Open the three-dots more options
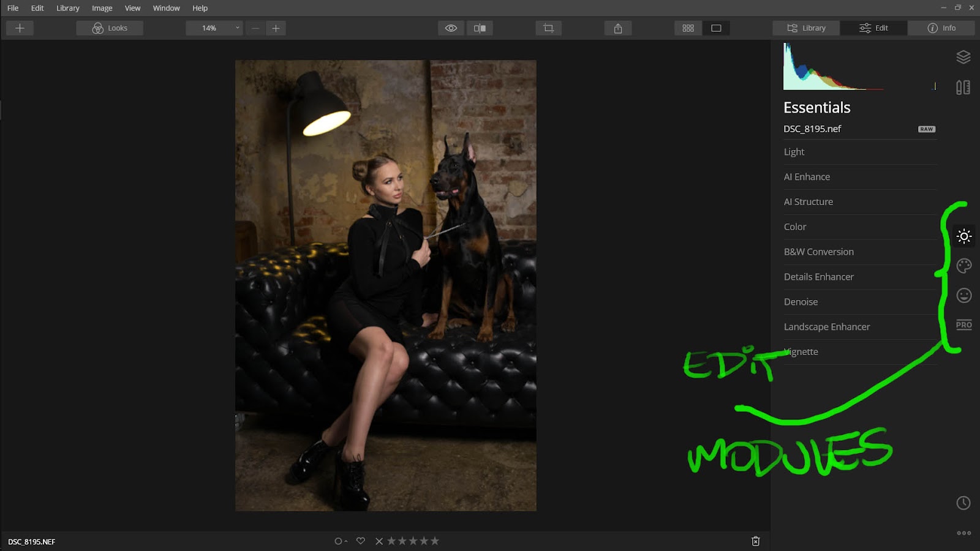The width and height of the screenshot is (980, 551). pos(964,533)
